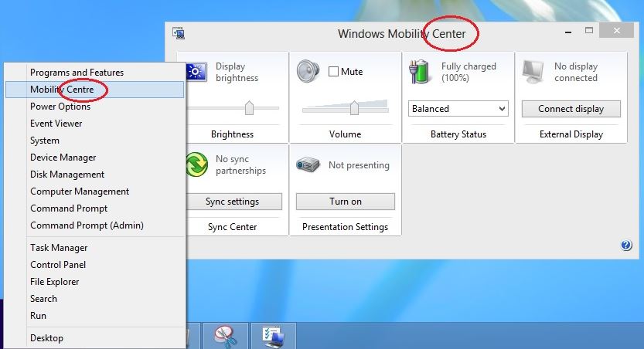Click the Battery Status label
Screen dimensions: 644x349
click(458, 134)
